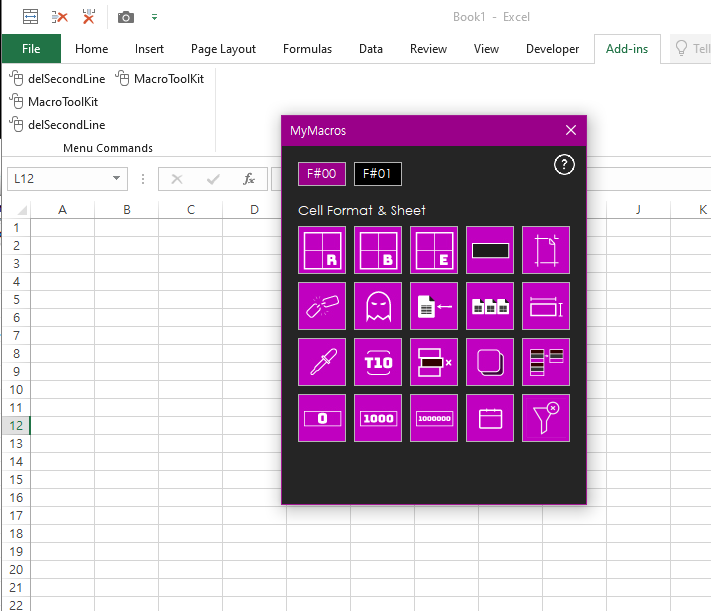Select the F#00 page button
711x611 pixels.
[x=321, y=174]
